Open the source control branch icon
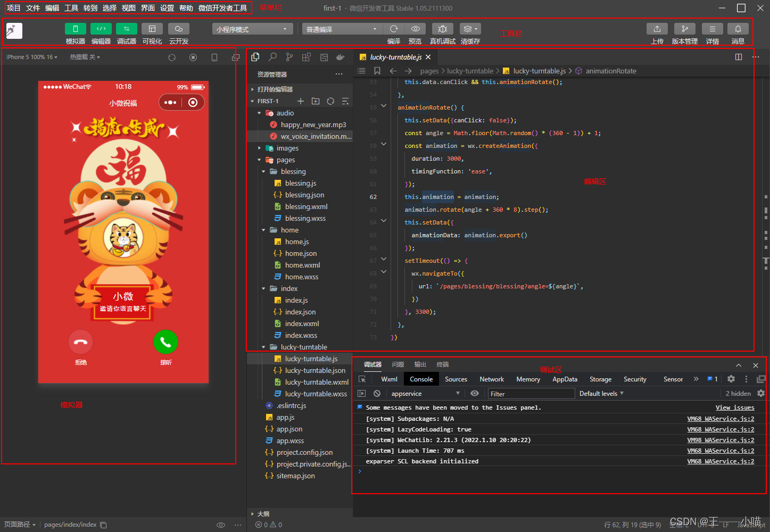The image size is (770, 532). (x=289, y=57)
